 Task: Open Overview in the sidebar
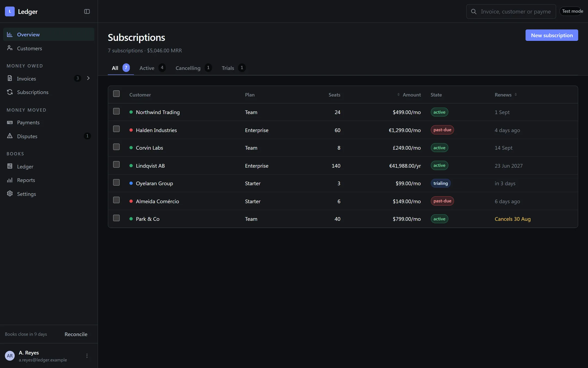[49, 34]
